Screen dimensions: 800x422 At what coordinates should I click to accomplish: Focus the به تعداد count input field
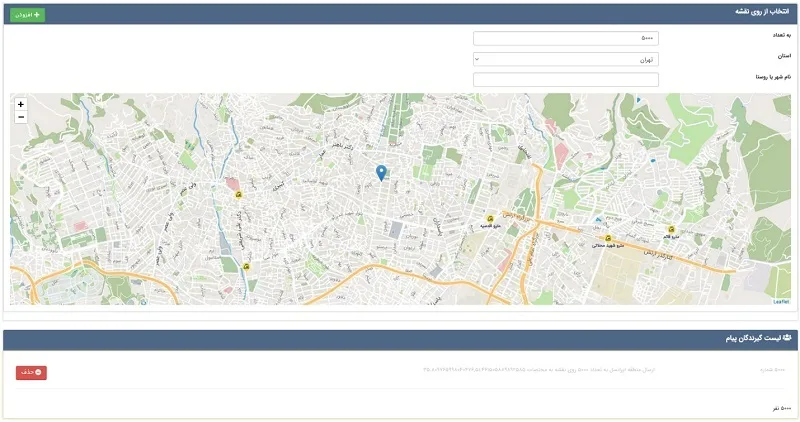[566, 38]
